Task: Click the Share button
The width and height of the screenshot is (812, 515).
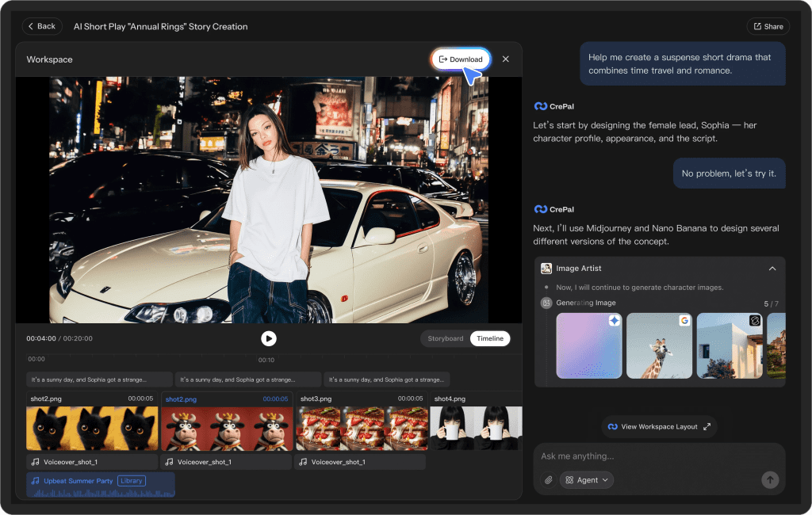Action: [x=768, y=26]
